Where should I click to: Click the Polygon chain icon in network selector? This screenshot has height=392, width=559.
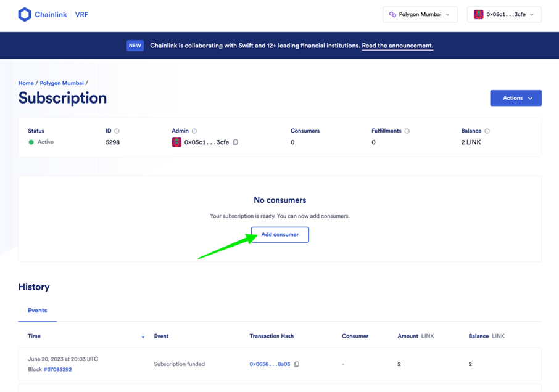tap(392, 15)
